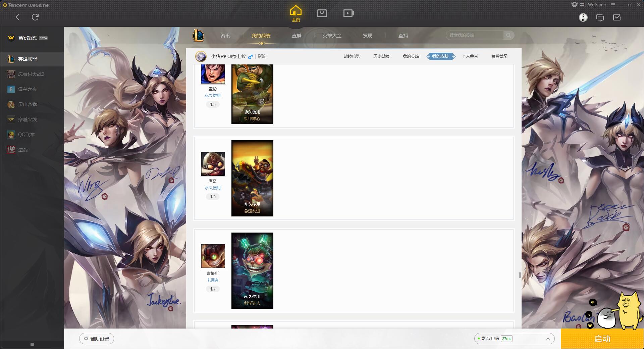This screenshot has height=349, width=644.
Task: Select 英雄联盟 in sidebar
Action: click(x=32, y=59)
